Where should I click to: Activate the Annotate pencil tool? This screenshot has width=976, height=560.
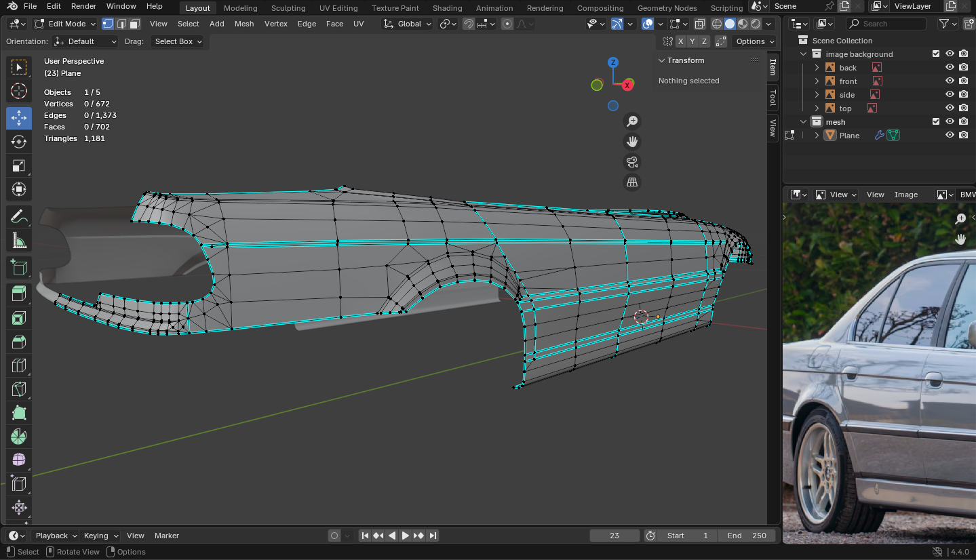click(19, 217)
